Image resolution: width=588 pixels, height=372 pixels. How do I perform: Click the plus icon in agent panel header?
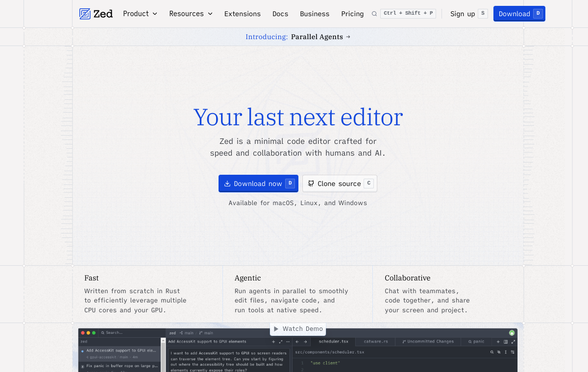click(273, 342)
